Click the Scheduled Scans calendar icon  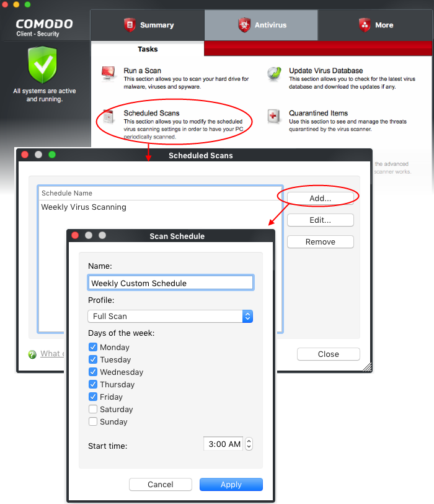tap(108, 116)
